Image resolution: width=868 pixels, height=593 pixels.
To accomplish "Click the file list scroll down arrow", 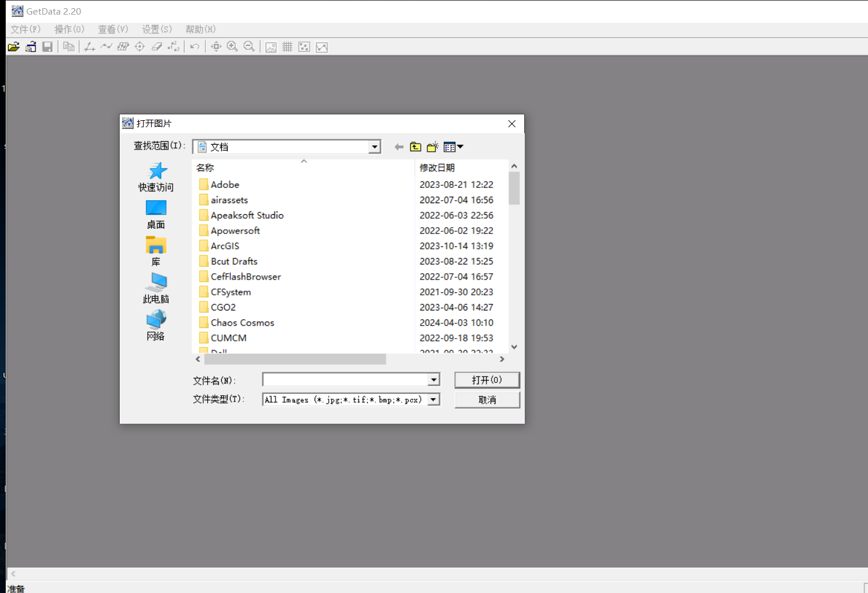I will 514,347.
